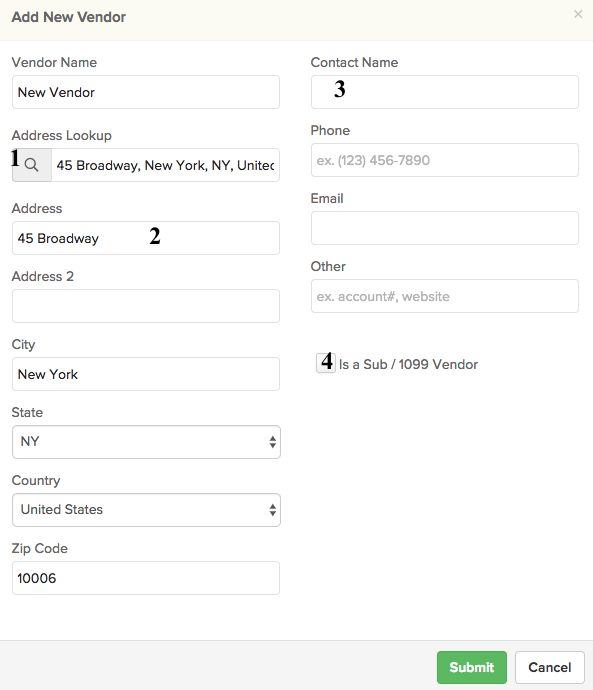The width and height of the screenshot is (593, 690).
Task: Click the Address Lookup magnifier search icon
Action: (x=32, y=165)
